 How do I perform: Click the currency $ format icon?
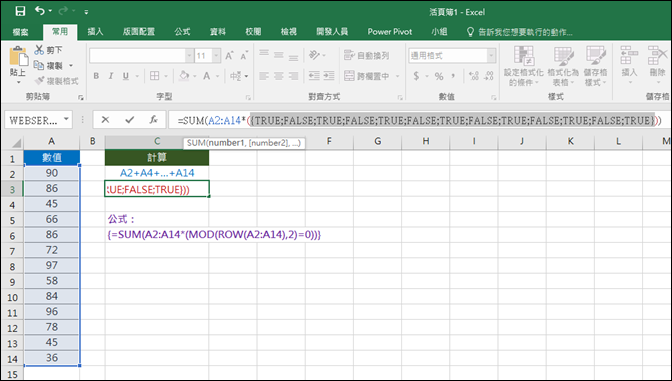pyautogui.click(x=416, y=76)
